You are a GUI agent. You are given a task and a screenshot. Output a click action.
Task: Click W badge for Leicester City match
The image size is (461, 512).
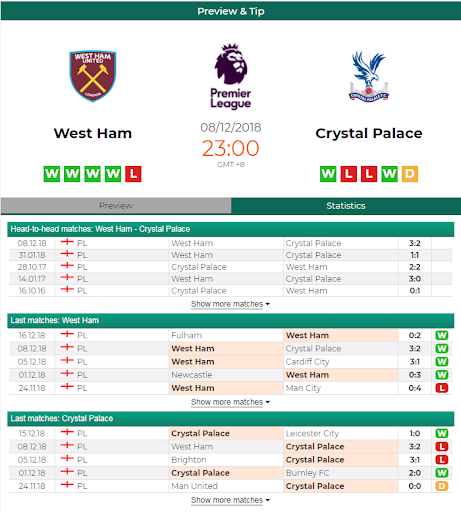442,433
